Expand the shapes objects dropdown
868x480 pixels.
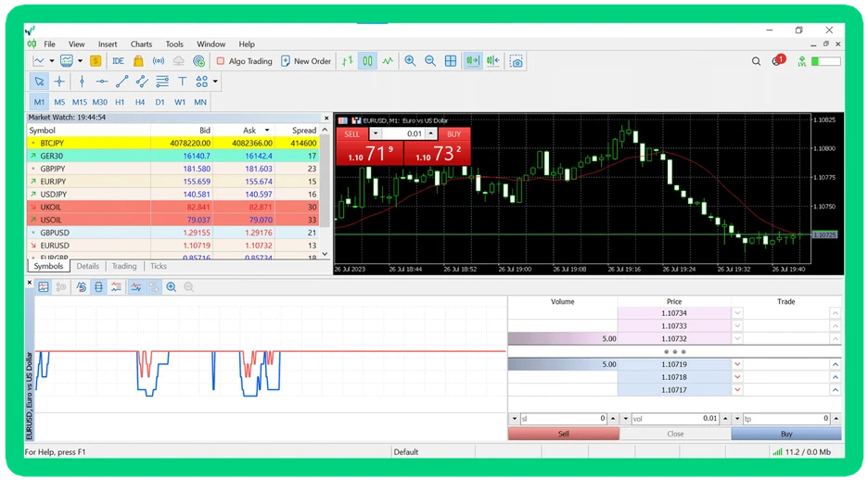click(x=215, y=82)
